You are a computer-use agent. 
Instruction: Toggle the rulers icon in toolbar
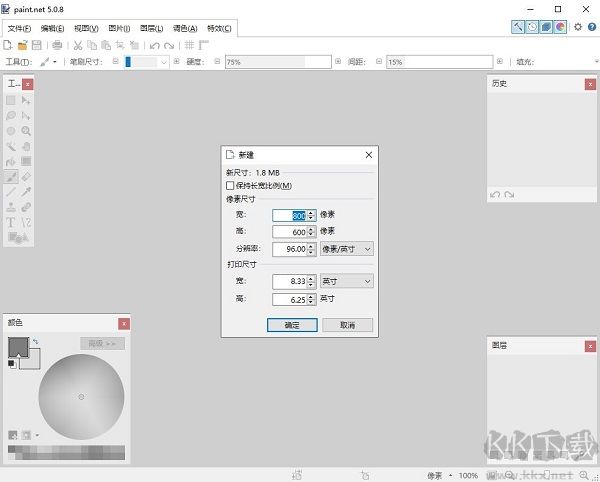point(203,45)
